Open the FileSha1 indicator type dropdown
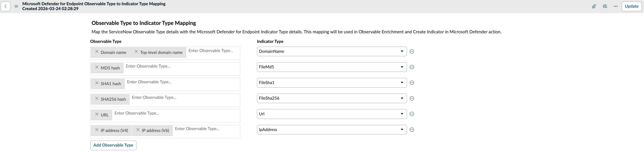The width and height of the screenshot is (644, 152). click(332, 83)
